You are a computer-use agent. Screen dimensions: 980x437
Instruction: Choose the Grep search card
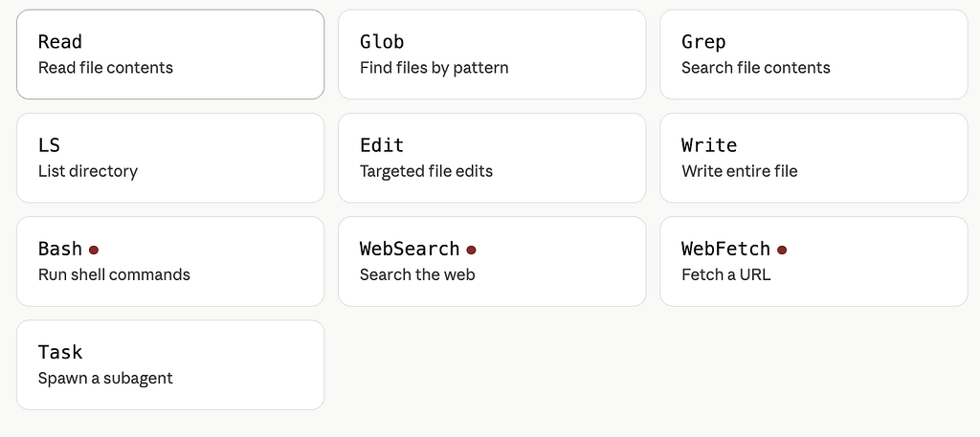tap(813, 55)
